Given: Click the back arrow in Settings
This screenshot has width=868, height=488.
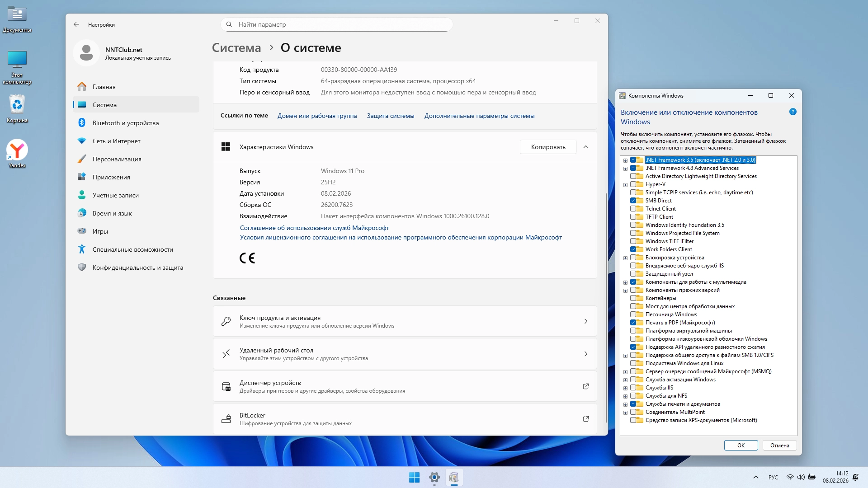Looking at the screenshot, I should [76, 24].
